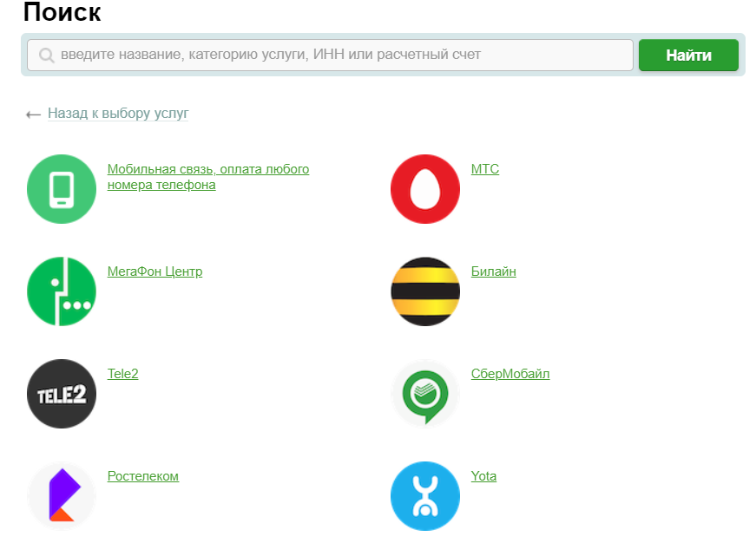756x543 pixels.
Task: Choose the green MegaFon logo icon
Action: [62, 291]
